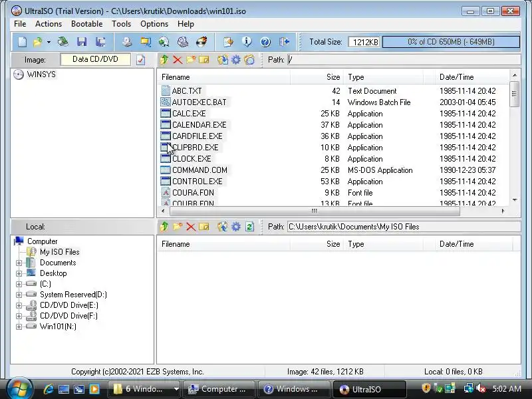Refresh the Local file list with green arrows icon

click(249, 227)
